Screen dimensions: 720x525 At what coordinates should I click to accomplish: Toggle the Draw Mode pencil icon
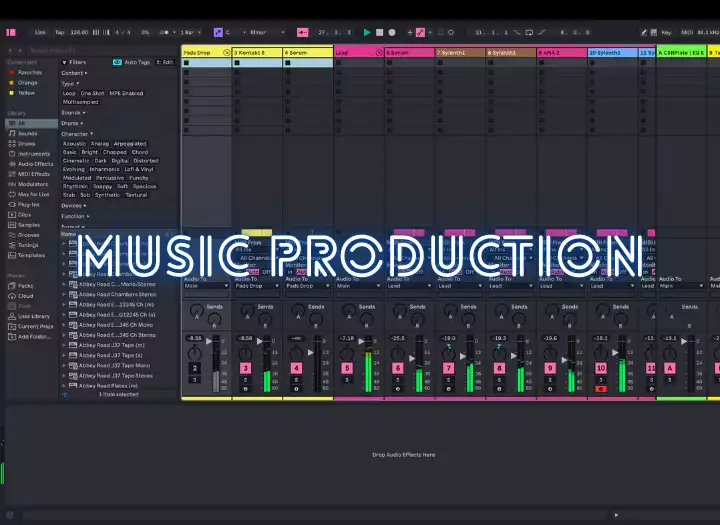[x=644, y=33]
